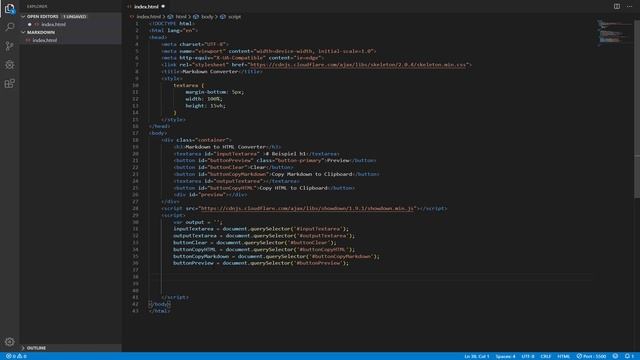
Task: Click the closing body tag on line 42
Action: [159, 304]
